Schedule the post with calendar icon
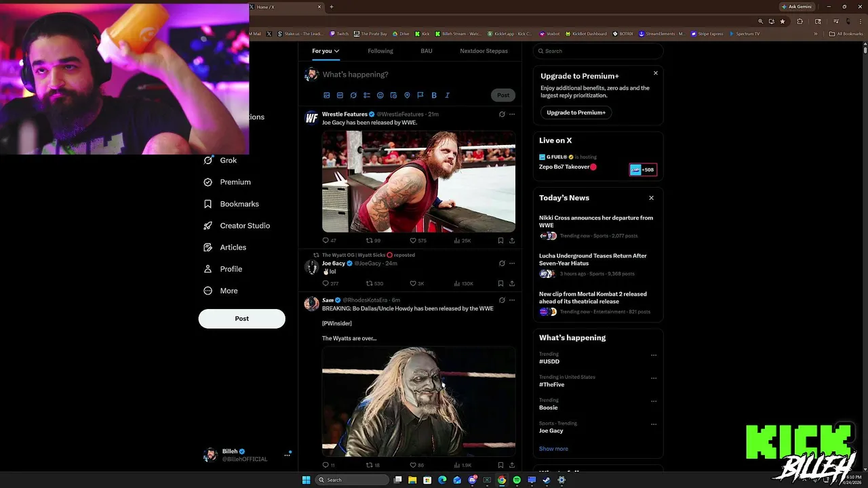This screenshot has width=868, height=488. click(393, 96)
